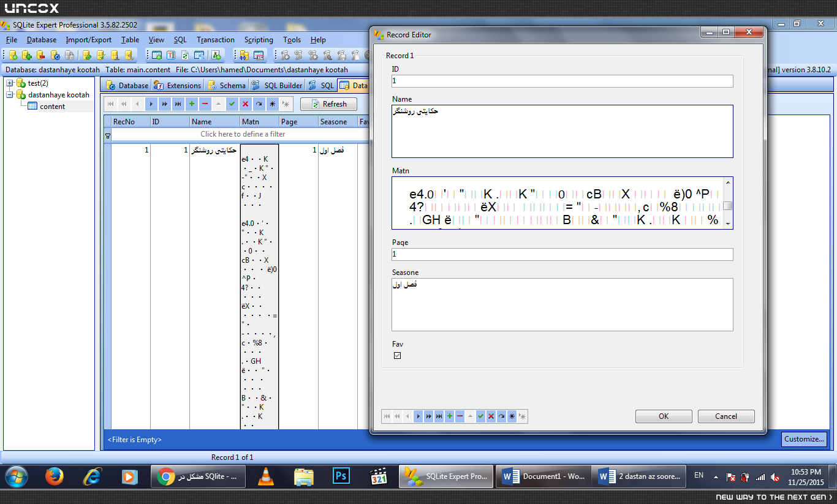Click the Name text area in Record Editor
The width and height of the screenshot is (837, 504).
[562, 131]
